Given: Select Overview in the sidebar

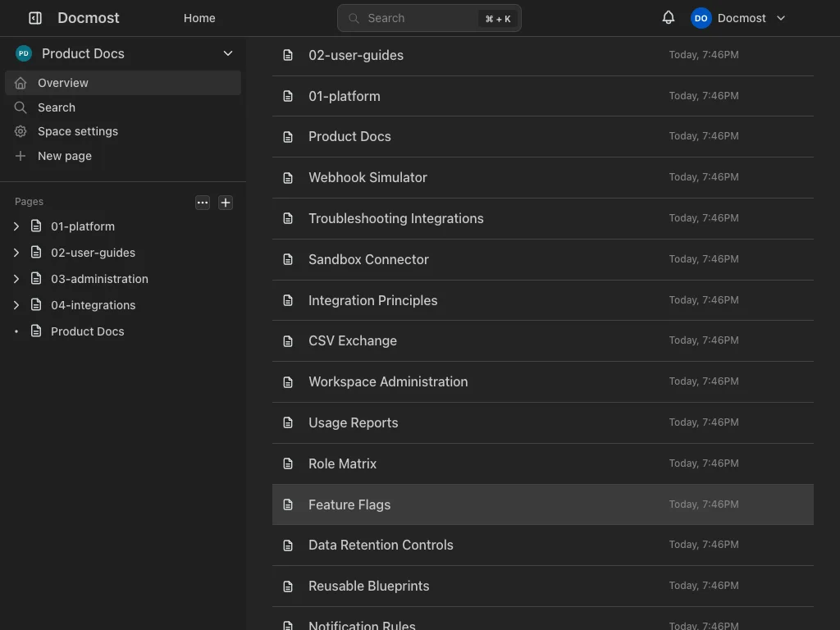Looking at the screenshot, I should (x=123, y=83).
